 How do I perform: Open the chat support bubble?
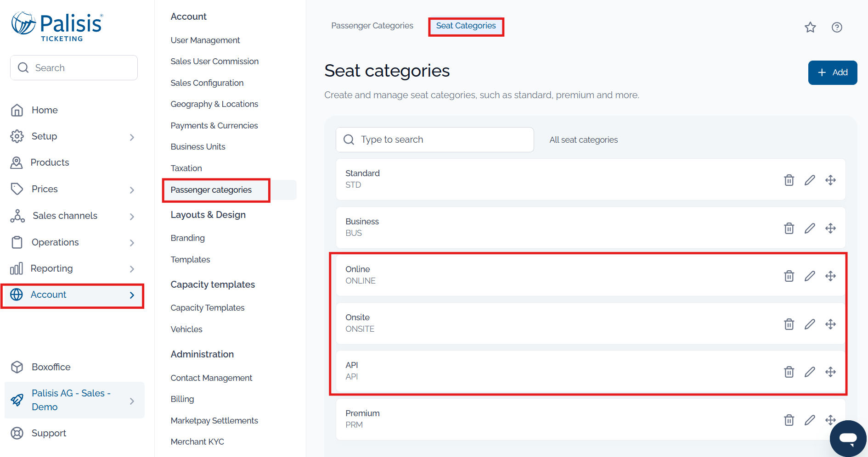848,438
